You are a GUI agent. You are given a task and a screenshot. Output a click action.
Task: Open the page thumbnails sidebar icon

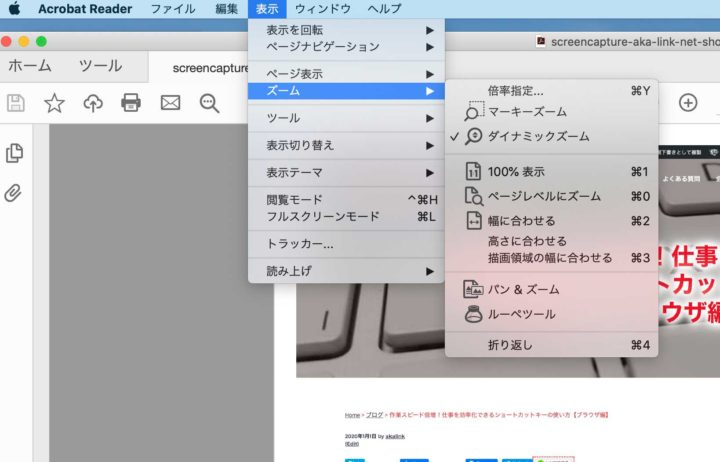coord(14,153)
